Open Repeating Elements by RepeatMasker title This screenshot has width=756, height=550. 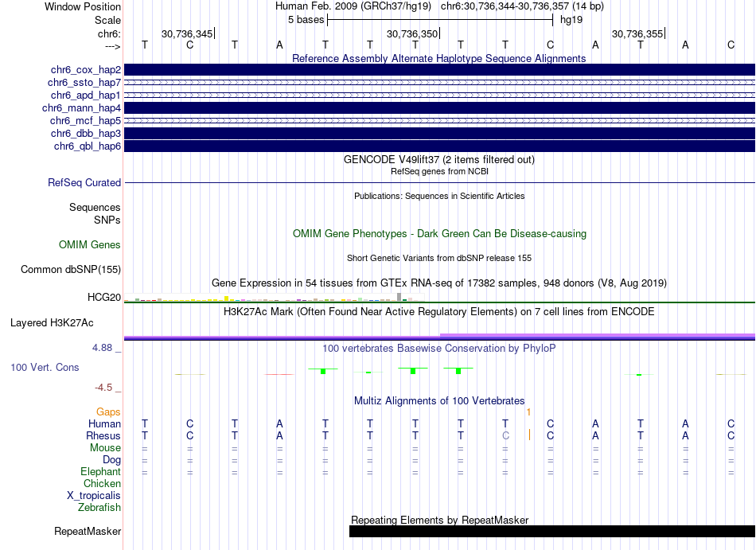pyautogui.click(x=439, y=520)
